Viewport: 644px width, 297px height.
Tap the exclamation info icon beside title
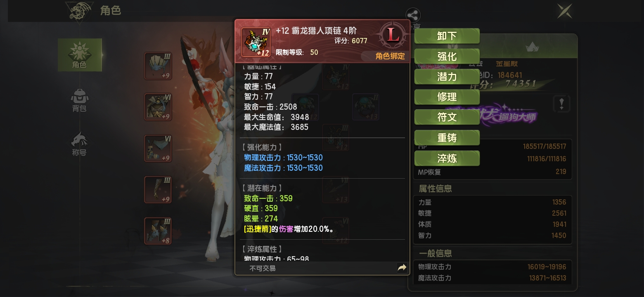561,104
